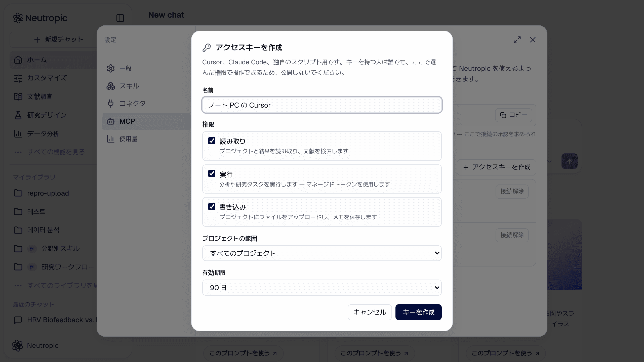Click すべての機能を見る link
Screen dimensions: 644x362
(x=56, y=152)
